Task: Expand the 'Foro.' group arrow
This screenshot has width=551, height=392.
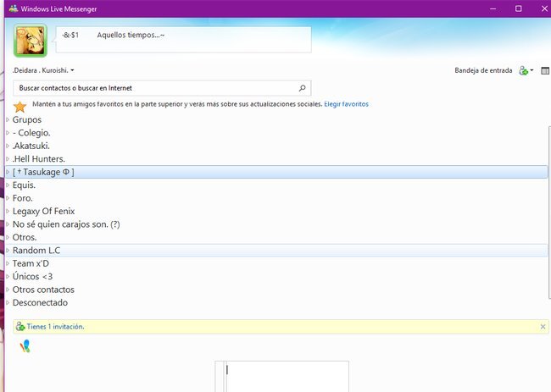Action: pos(8,198)
